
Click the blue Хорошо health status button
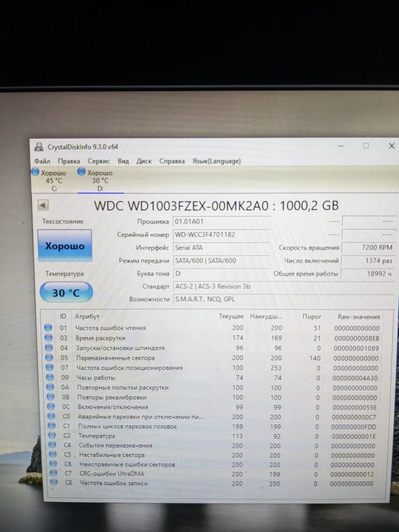64,245
